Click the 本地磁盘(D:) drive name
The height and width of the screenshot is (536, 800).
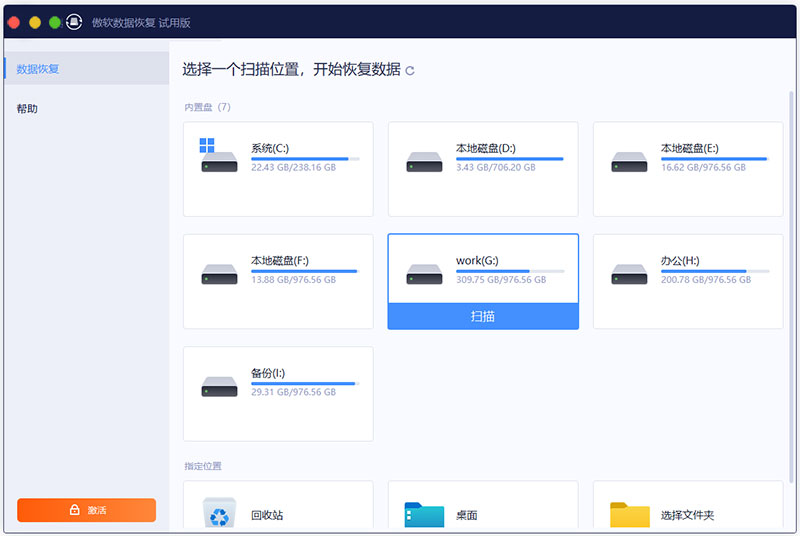pos(486,148)
